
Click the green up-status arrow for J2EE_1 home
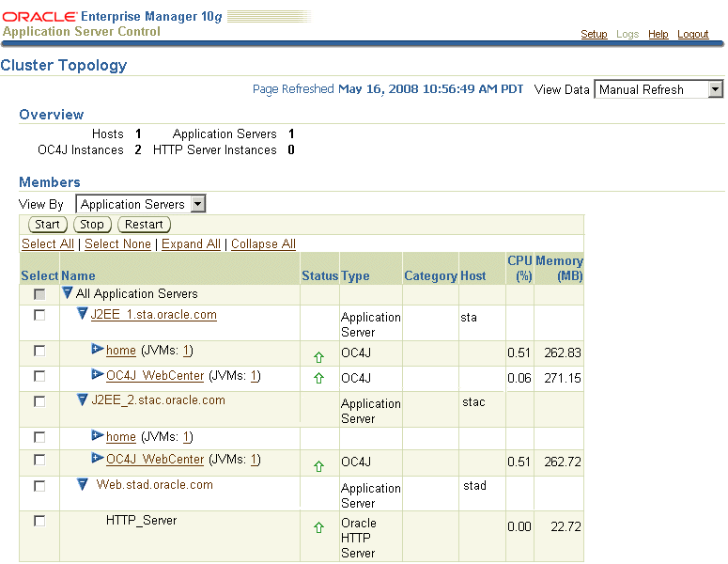coord(318,357)
